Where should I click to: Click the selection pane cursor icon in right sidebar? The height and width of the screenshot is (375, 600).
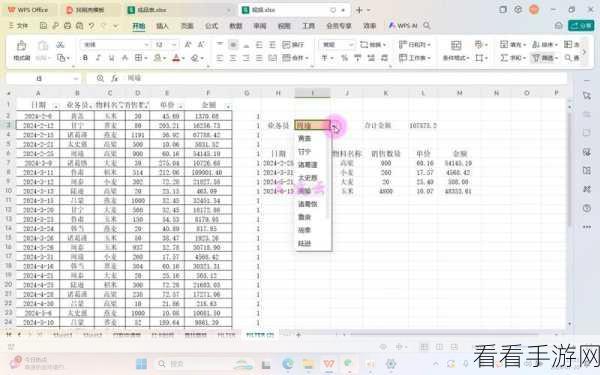tap(587, 96)
